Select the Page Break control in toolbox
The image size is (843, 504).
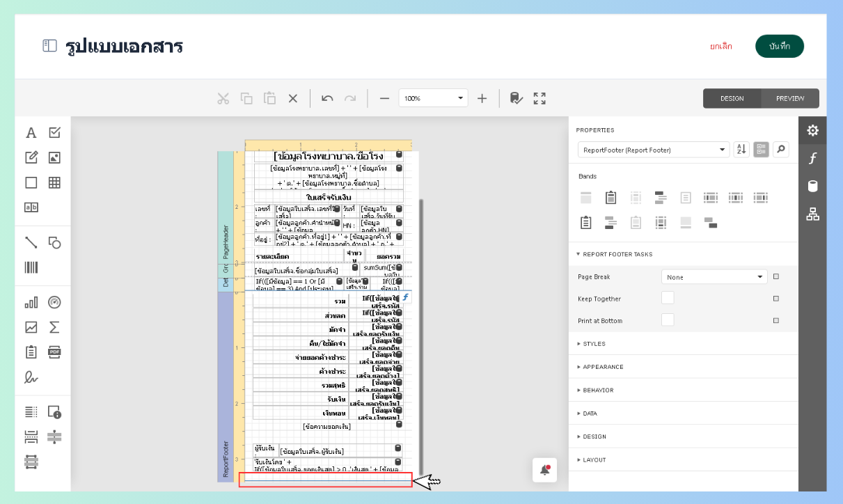31,436
